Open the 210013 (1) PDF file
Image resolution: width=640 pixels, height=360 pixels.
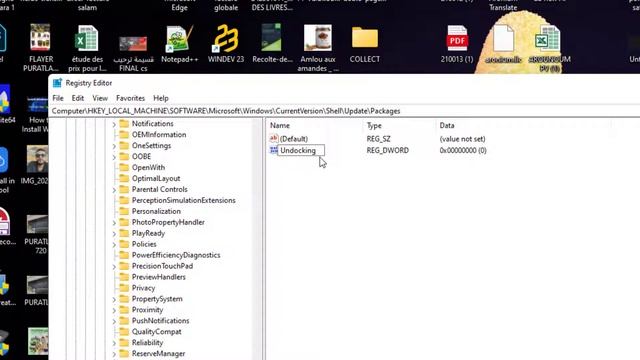pyautogui.click(x=457, y=38)
